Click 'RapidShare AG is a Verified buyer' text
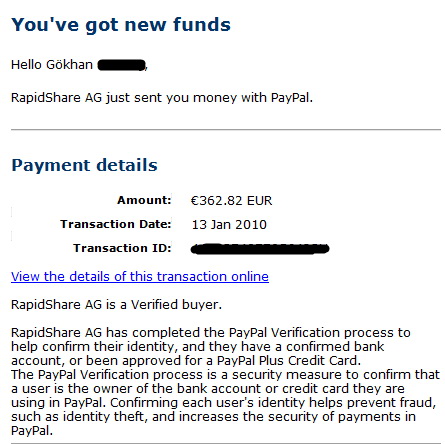445x444 pixels. [116, 305]
